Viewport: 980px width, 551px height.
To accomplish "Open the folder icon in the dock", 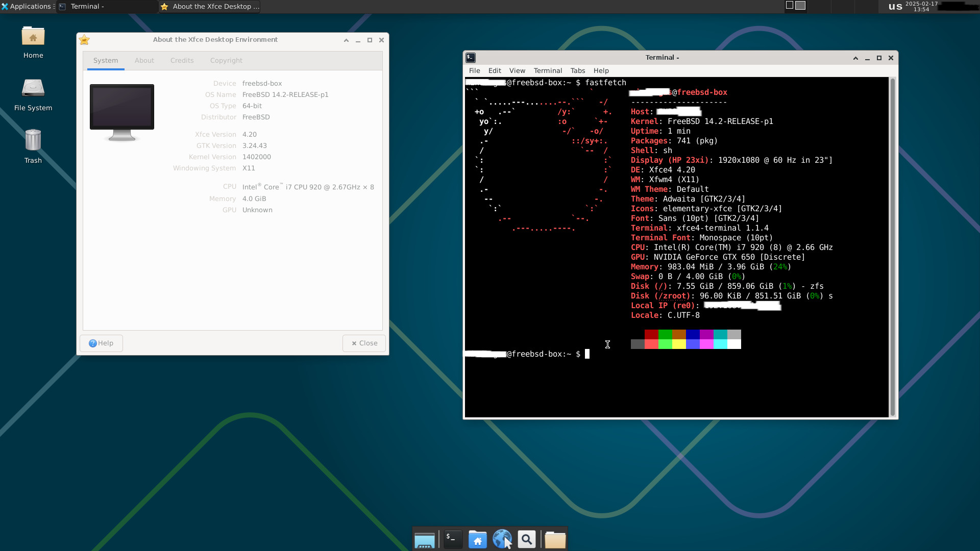I will [x=555, y=539].
